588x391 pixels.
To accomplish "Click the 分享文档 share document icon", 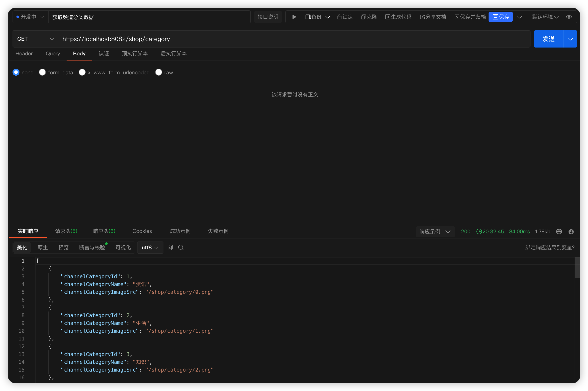I will (x=422, y=17).
